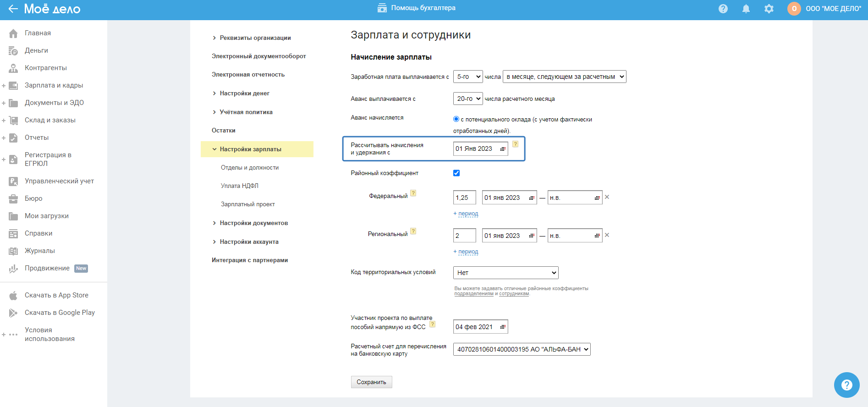Screen dimensions: 868x407
Task: Open floating help chat button
Action: (846, 385)
